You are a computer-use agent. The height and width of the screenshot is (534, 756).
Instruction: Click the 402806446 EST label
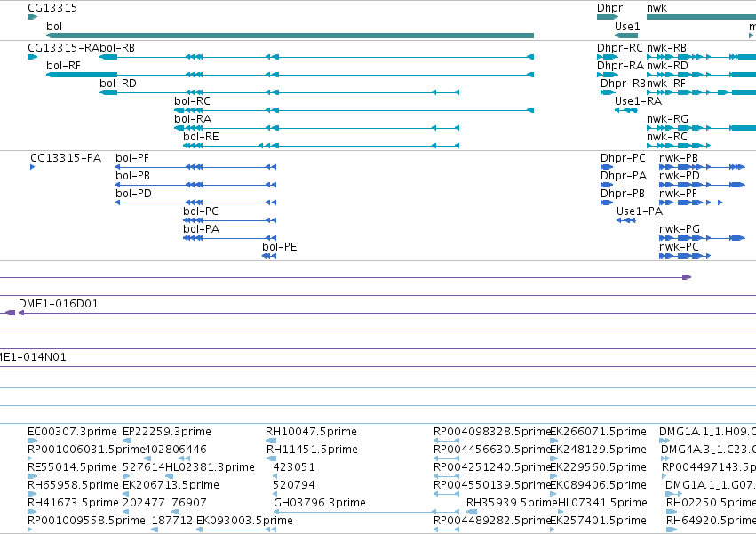[x=176, y=450]
